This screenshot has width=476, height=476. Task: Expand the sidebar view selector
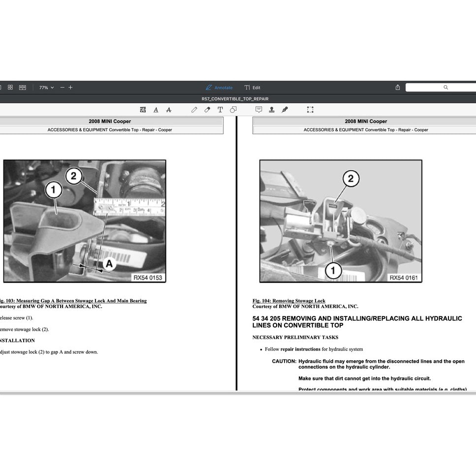pyautogui.click(x=0, y=87)
